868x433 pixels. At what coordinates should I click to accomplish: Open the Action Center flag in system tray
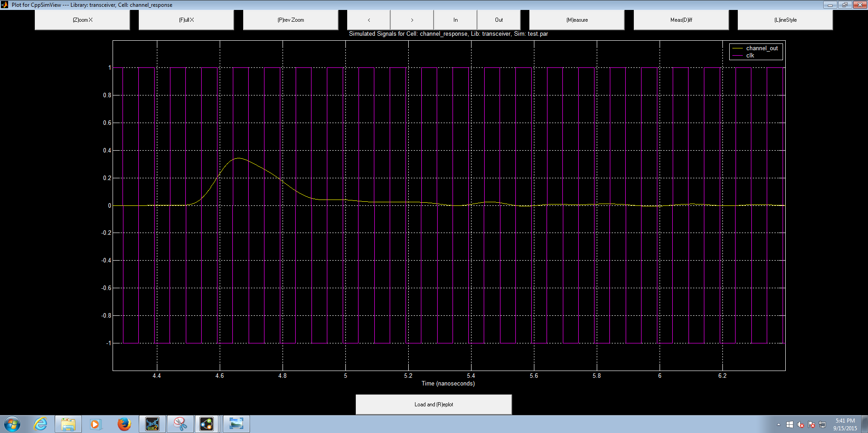point(811,424)
